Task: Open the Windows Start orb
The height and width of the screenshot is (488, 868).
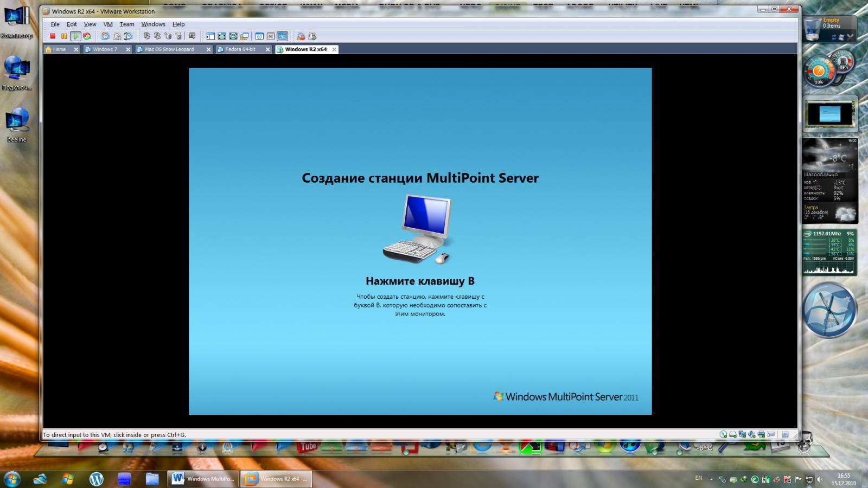Action: point(12,479)
